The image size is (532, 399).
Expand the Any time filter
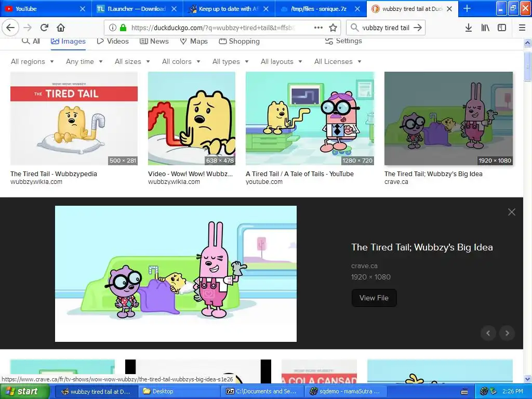click(x=84, y=61)
